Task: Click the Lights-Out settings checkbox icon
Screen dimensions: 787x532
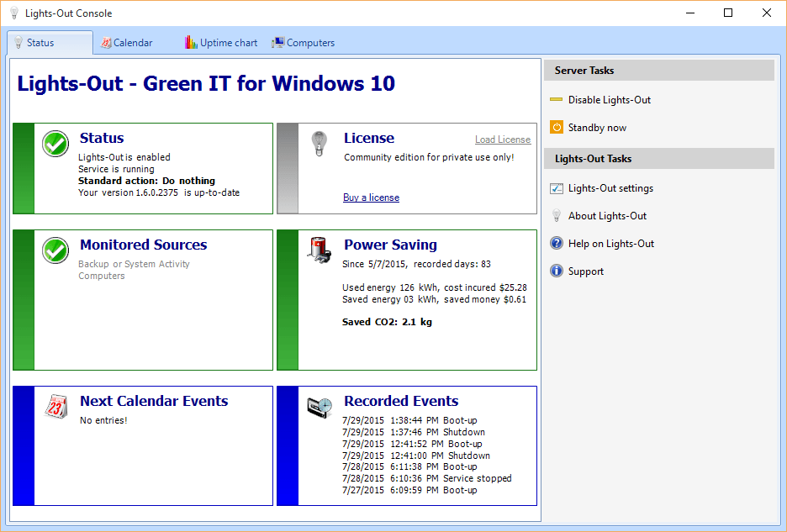Action: click(x=556, y=188)
